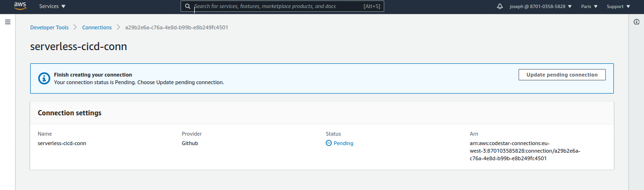Open the hamburger side navigation
This screenshot has height=190, width=644.
click(x=8, y=22)
